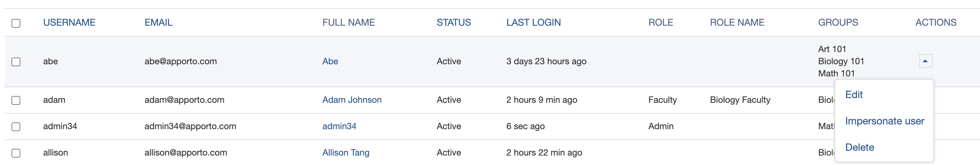Sort by the STATUS column header

453,22
